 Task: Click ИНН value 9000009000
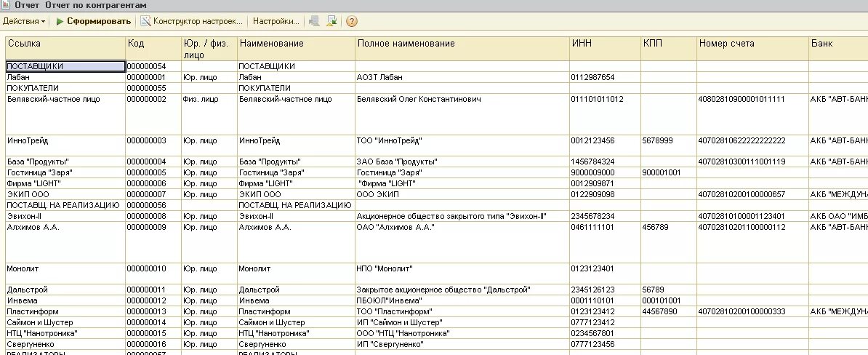[605, 173]
